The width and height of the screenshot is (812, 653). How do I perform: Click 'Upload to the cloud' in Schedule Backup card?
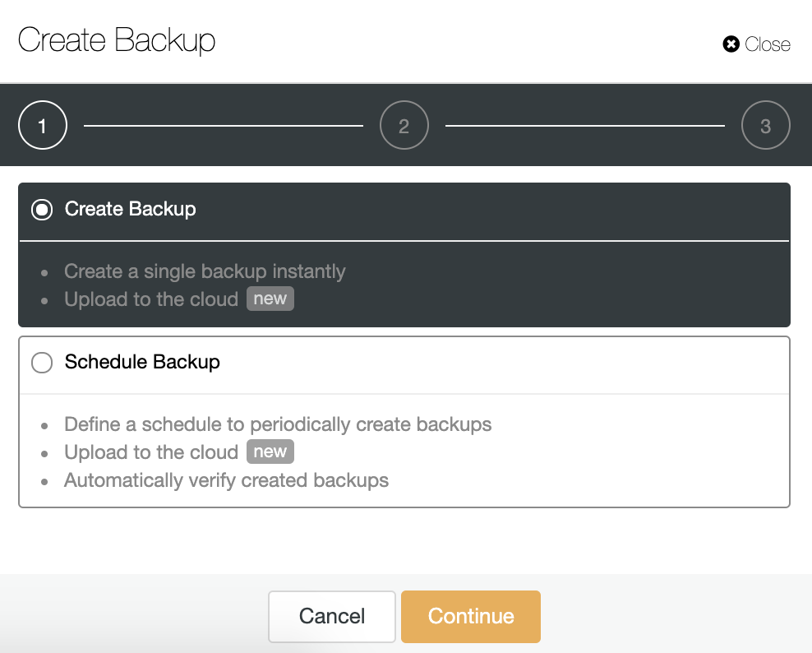pos(151,452)
